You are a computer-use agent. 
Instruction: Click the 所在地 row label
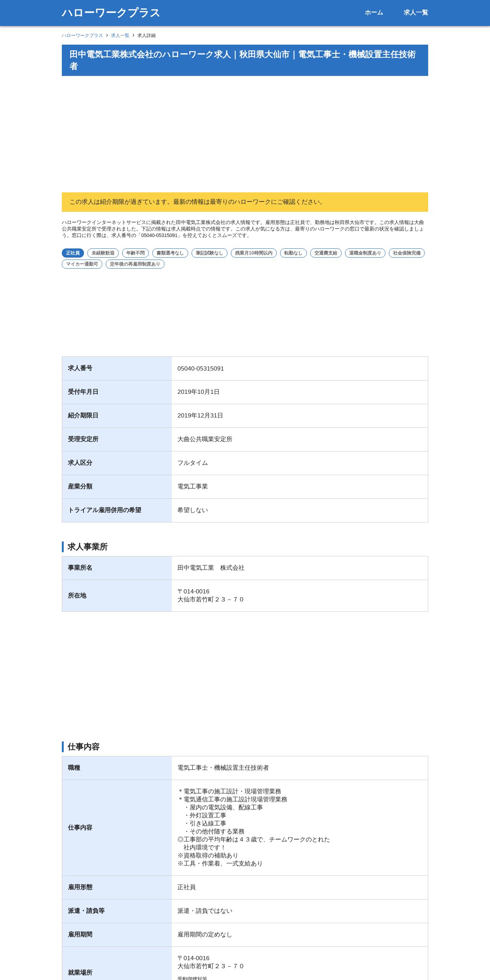(x=77, y=596)
